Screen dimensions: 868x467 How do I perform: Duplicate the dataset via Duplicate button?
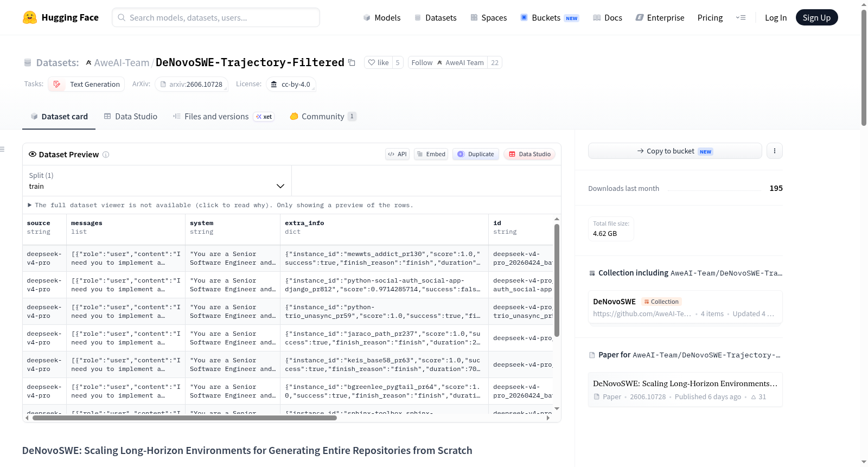(476, 154)
